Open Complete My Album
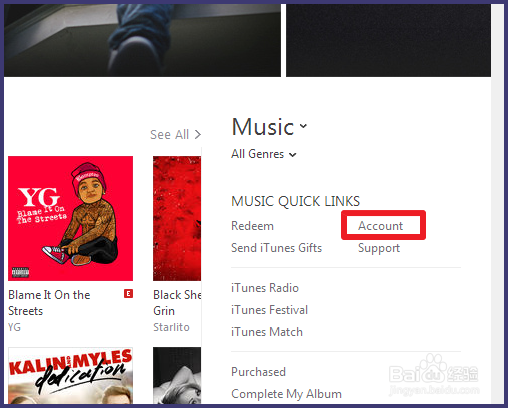Viewport: 508px width, 408px height. point(286,394)
